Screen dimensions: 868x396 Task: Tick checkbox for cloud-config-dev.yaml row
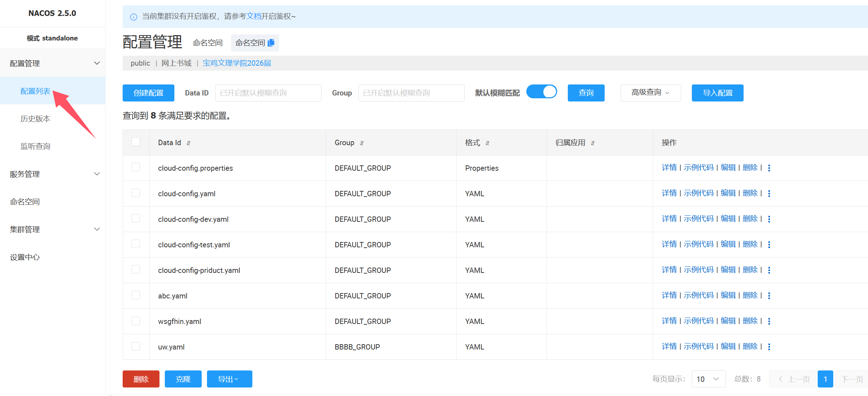click(136, 219)
